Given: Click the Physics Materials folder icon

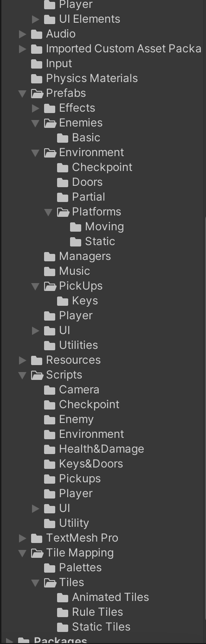Looking at the screenshot, I should tap(37, 79).
